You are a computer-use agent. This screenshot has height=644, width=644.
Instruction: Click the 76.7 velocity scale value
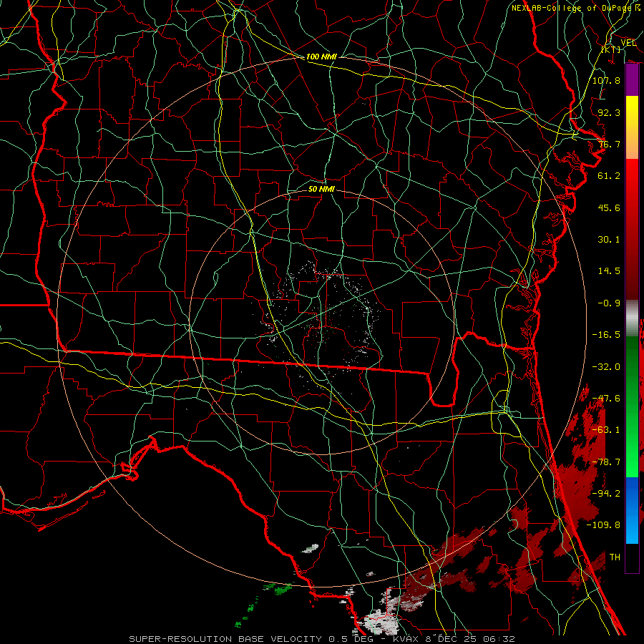(609, 144)
